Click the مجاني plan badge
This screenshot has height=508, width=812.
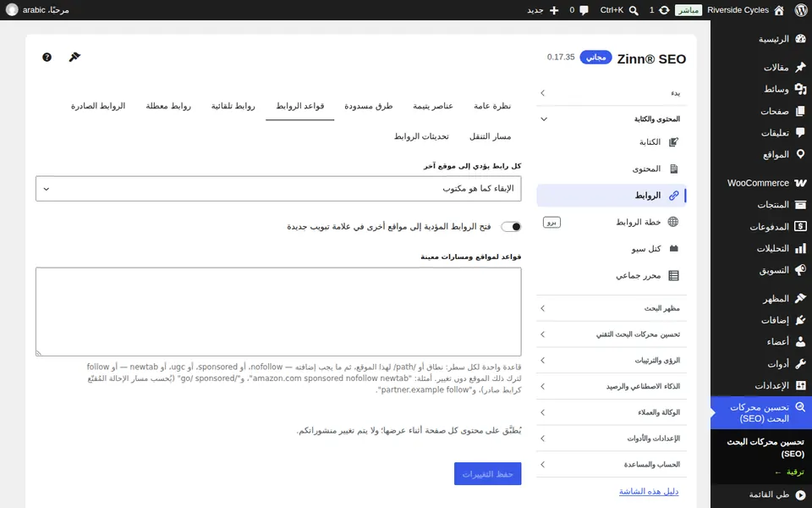pos(595,57)
